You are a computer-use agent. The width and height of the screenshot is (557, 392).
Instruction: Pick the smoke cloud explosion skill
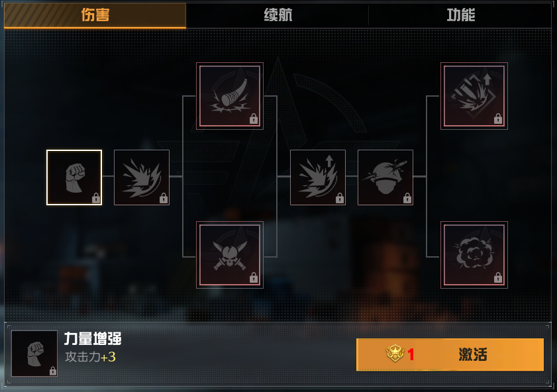(474, 255)
